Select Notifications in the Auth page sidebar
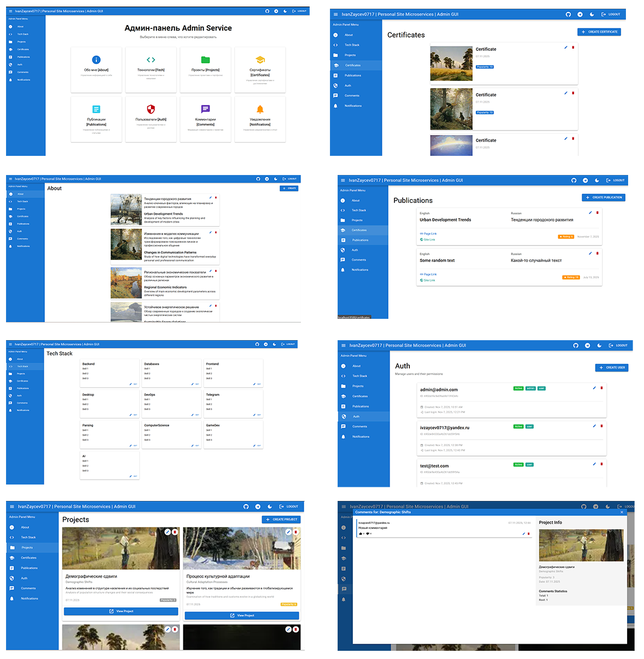Screen dimensions: 644x659 pos(361,436)
